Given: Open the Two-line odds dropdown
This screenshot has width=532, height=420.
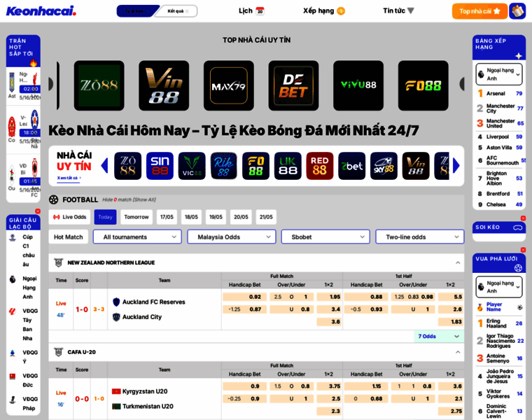Looking at the screenshot, I should click(x=420, y=237).
